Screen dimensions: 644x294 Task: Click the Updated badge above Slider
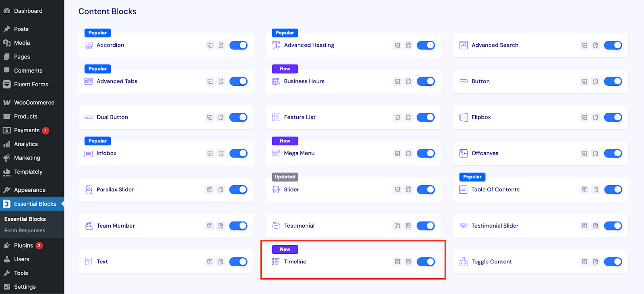pos(285,177)
